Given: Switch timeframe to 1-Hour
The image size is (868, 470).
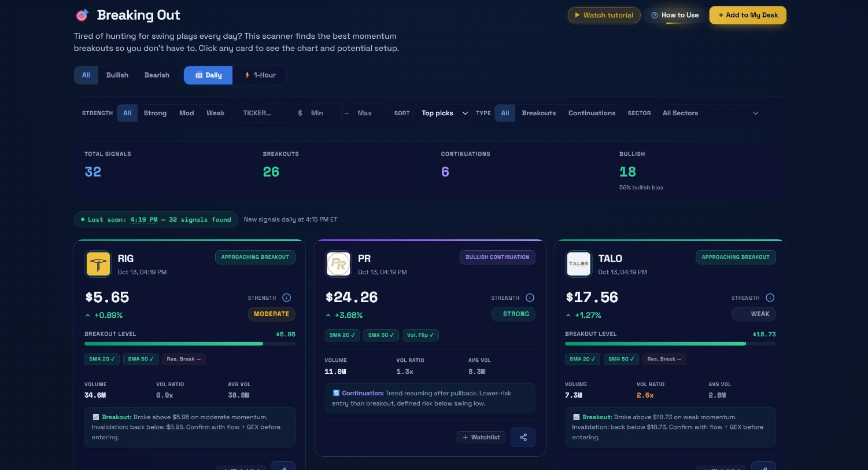Looking at the screenshot, I should tap(260, 75).
